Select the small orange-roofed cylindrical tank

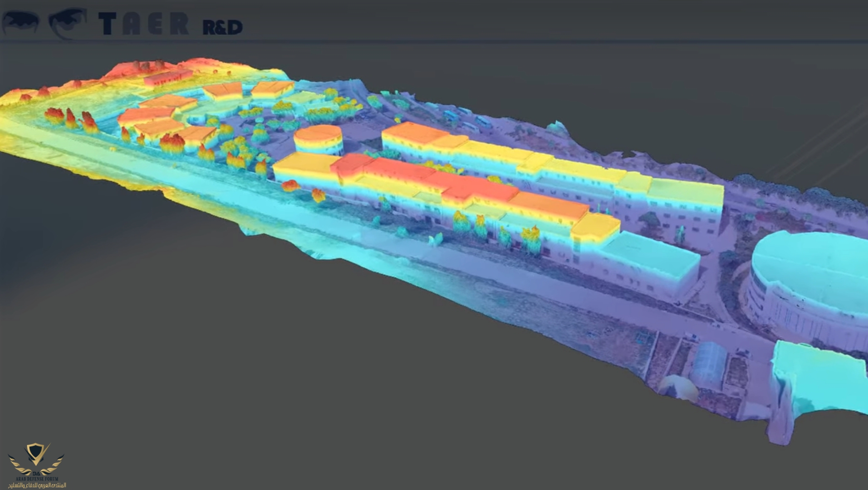pos(318,139)
